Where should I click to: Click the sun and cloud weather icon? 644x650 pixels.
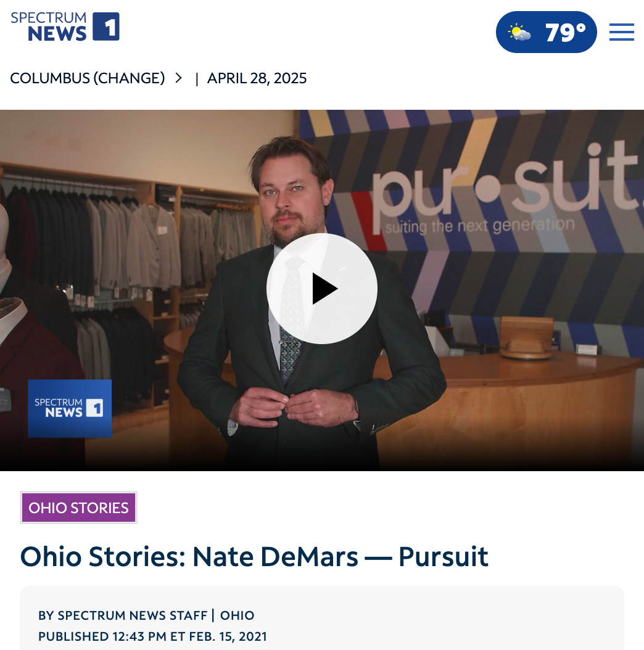[519, 32]
